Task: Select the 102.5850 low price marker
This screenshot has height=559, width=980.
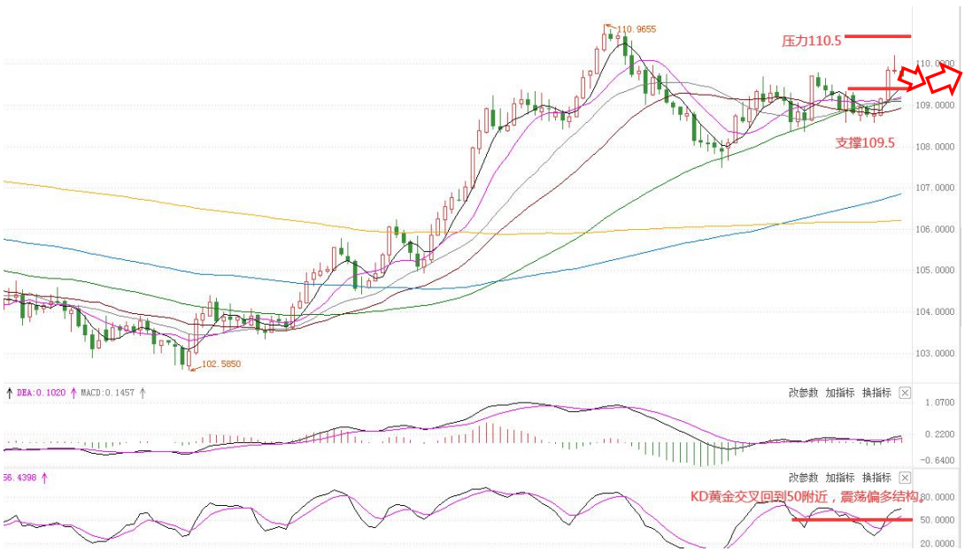Action: pos(220,364)
